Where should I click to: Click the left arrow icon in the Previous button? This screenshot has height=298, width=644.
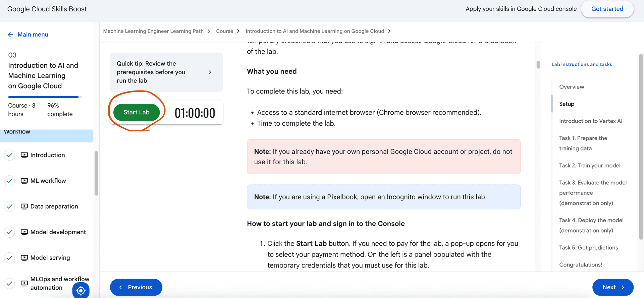click(x=121, y=287)
